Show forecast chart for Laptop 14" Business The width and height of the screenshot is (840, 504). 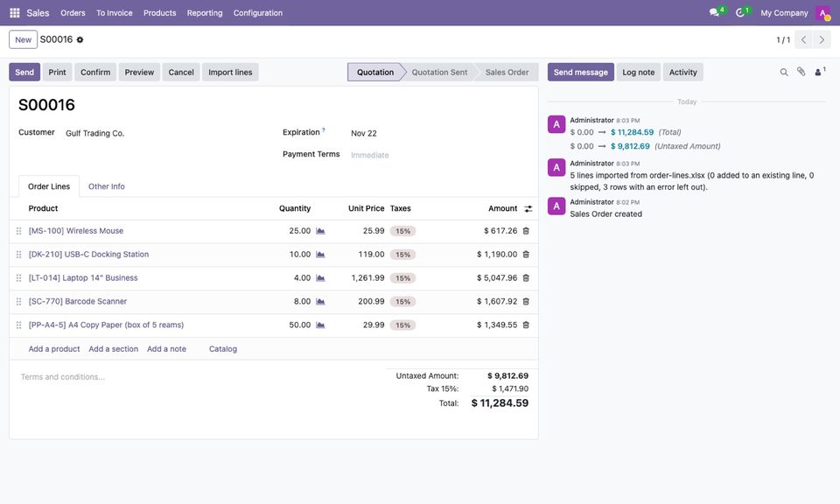coord(320,278)
